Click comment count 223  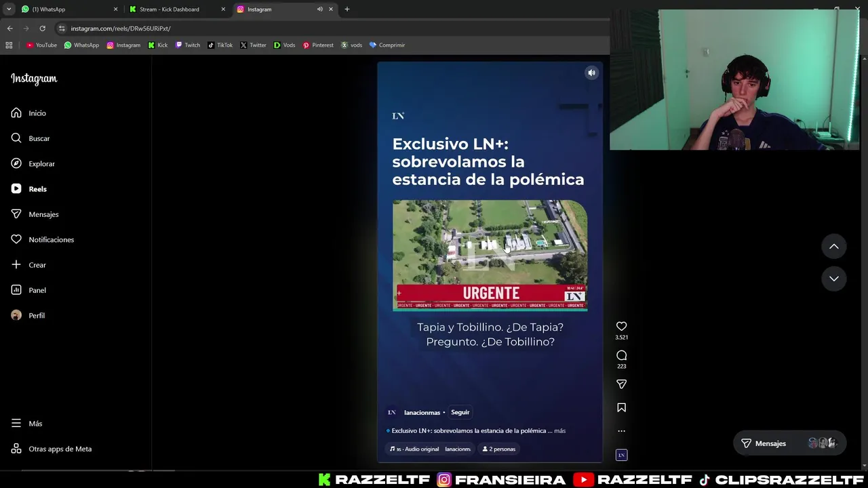click(621, 367)
